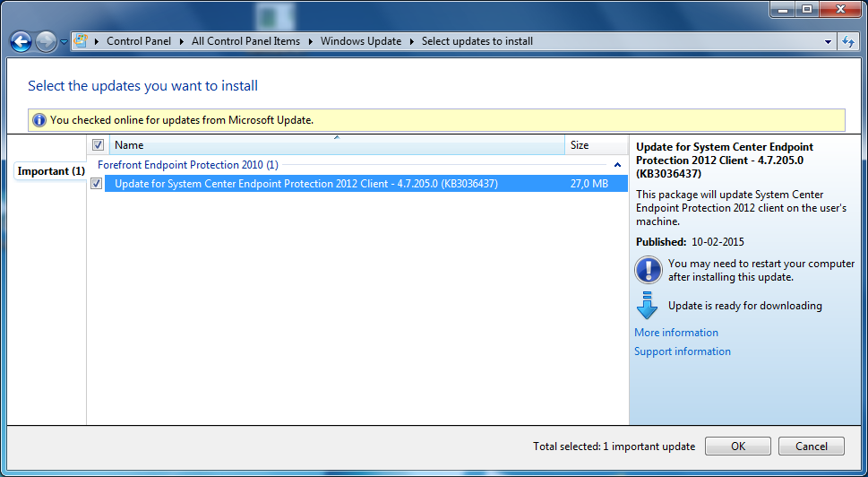
Task: Open Control Panel breadcrumb
Action: (x=138, y=41)
